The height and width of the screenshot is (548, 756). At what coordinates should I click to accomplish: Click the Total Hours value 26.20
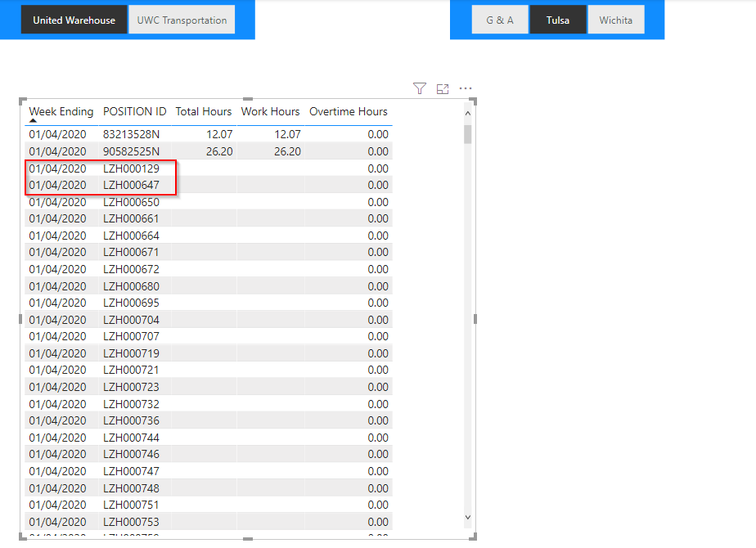[x=219, y=151]
